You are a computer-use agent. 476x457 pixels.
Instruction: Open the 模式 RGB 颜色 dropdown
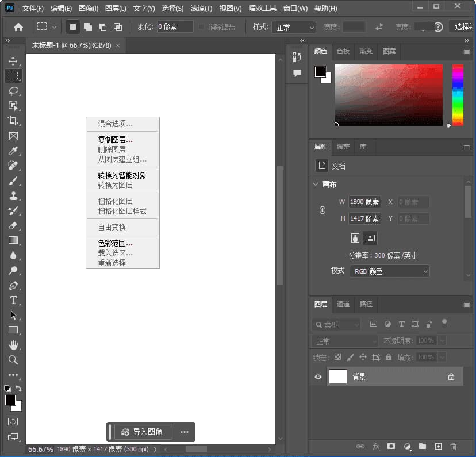pos(389,271)
